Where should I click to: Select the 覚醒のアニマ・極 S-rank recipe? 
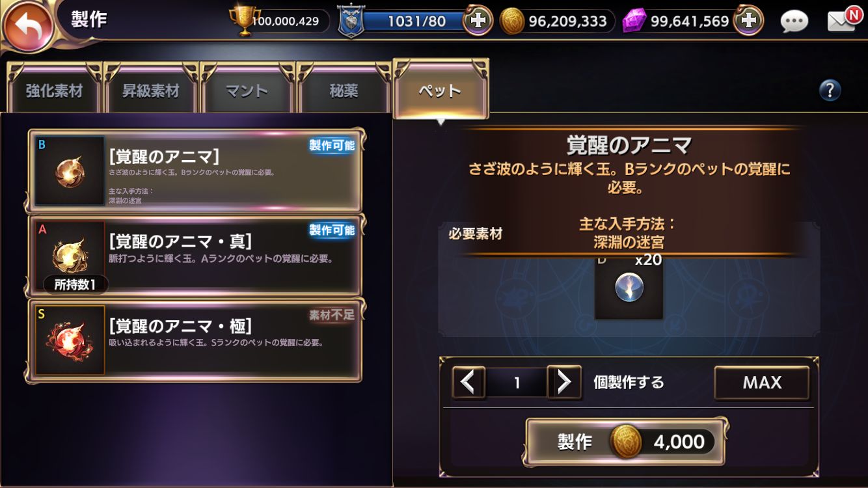point(195,340)
